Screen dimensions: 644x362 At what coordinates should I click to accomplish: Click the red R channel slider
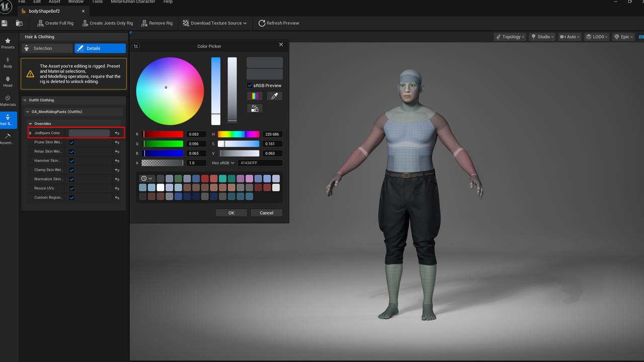pos(163,134)
